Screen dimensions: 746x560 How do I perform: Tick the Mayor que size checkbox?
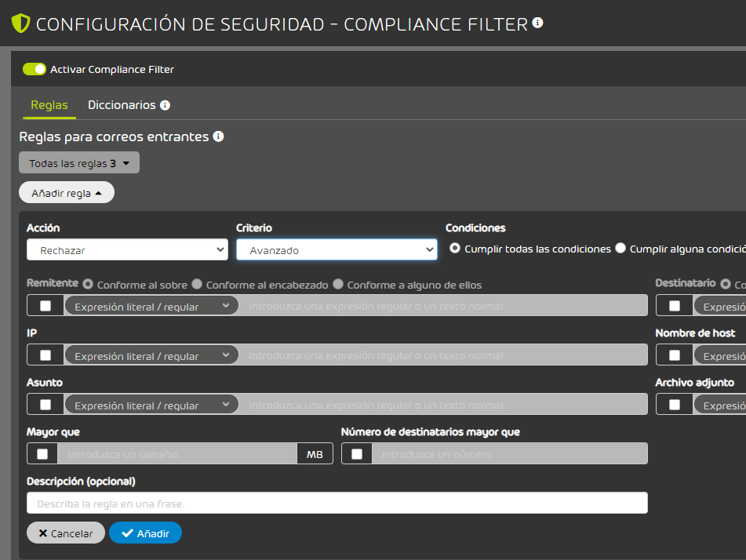(42, 454)
